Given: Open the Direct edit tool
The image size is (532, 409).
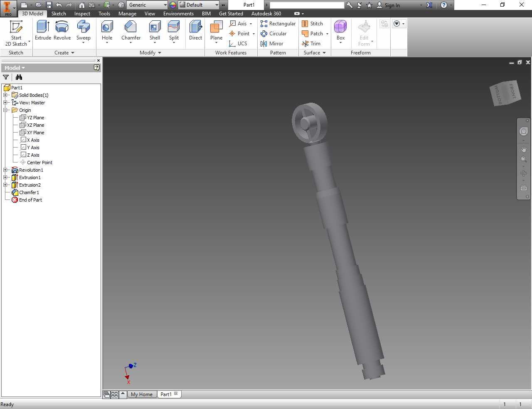Looking at the screenshot, I should pyautogui.click(x=195, y=31).
